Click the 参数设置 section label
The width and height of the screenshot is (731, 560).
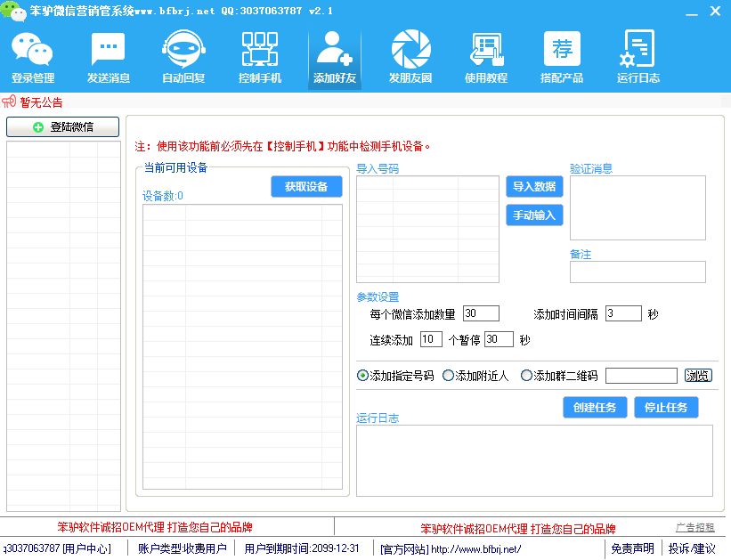(378, 297)
